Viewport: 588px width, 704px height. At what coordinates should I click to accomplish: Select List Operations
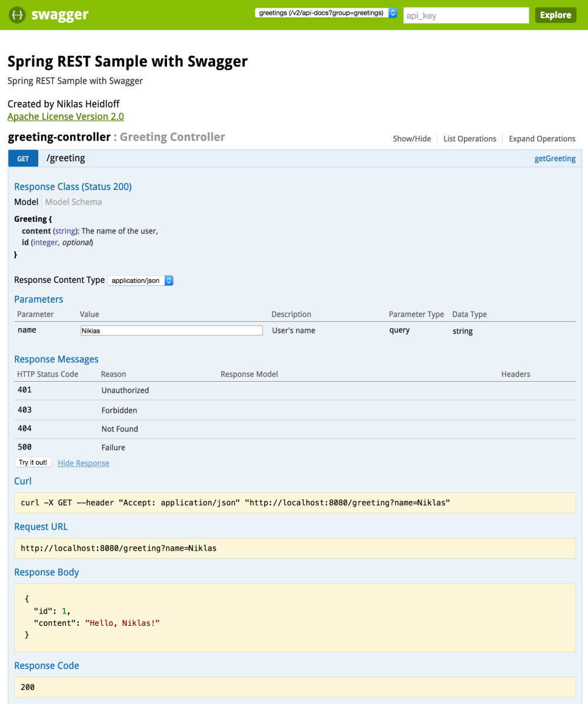click(x=469, y=139)
